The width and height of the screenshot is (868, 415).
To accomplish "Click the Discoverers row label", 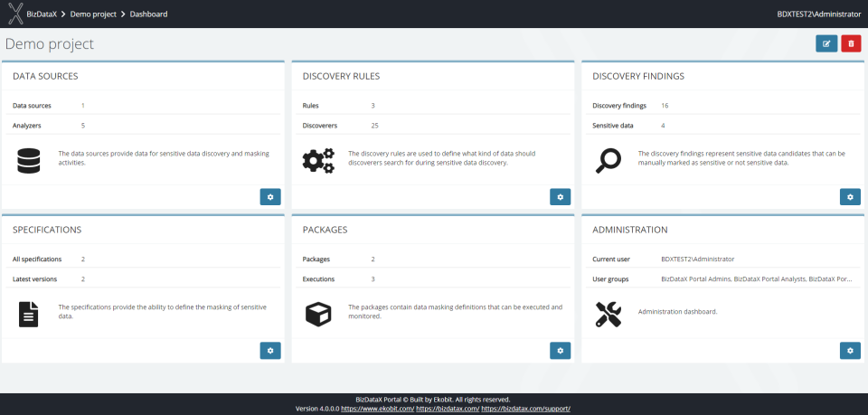I will click(320, 126).
